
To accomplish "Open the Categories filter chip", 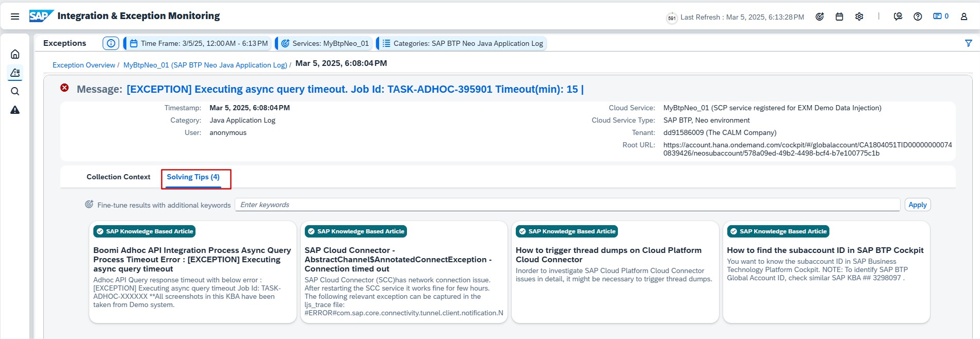I will 462,43.
